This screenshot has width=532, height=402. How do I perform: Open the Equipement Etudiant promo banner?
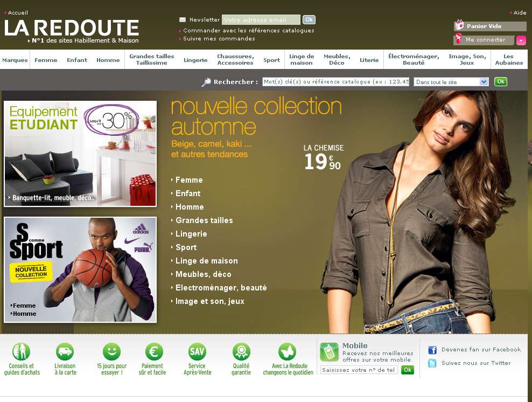tap(80, 154)
